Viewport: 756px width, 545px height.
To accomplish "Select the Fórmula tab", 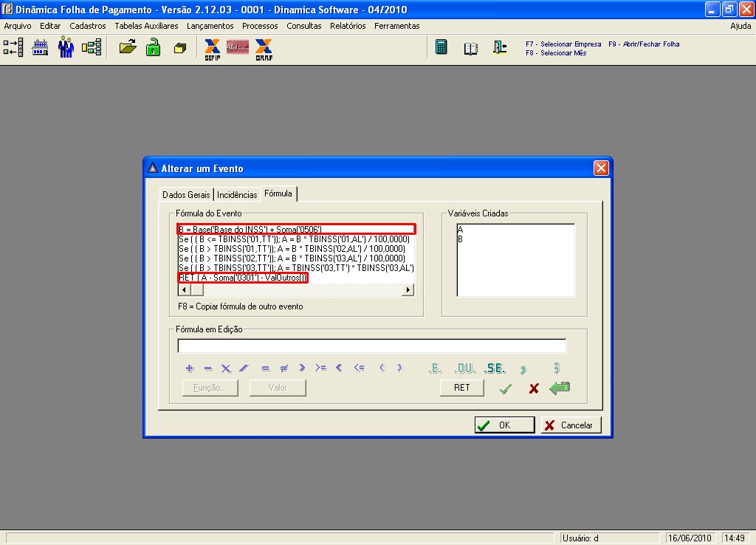I will tap(278, 193).
